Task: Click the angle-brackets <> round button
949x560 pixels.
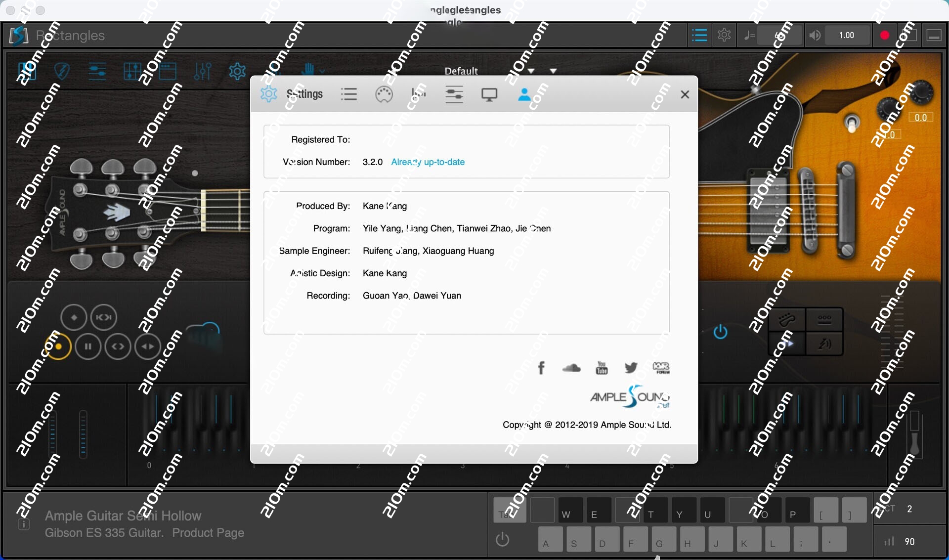Action: pyautogui.click(x=118, y=346)
